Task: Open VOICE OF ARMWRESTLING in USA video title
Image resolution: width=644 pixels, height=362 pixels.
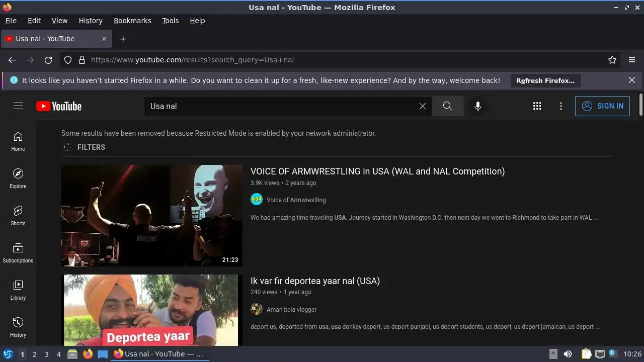Action: coord(377,171)
